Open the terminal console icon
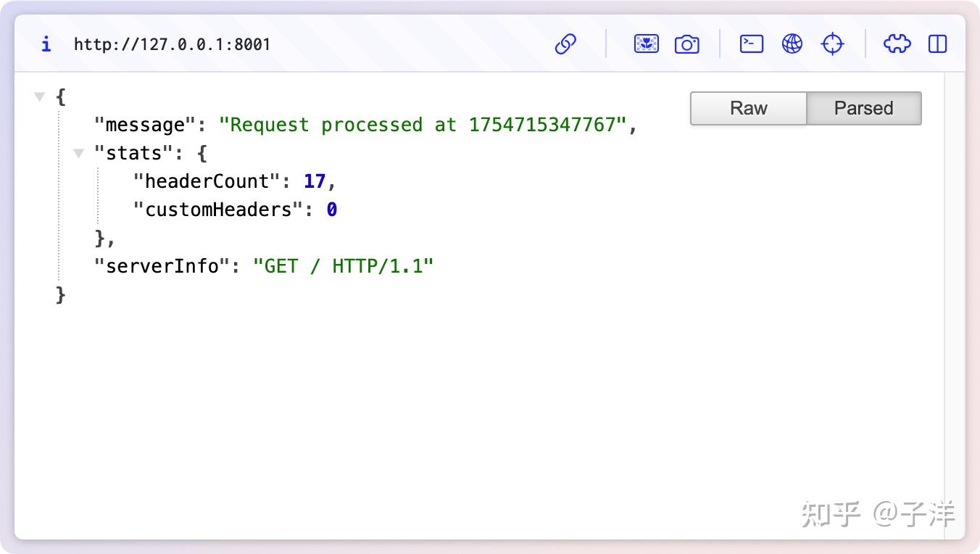This screenshot has width=980, height=554. (751, 44)
